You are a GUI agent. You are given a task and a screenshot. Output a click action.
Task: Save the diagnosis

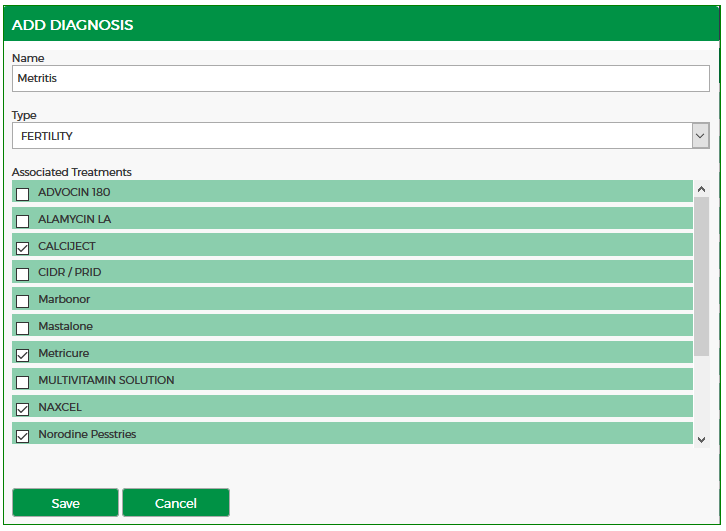point(65,503)
